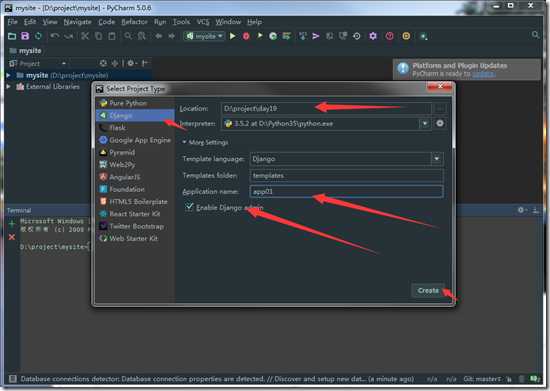Screen dimensions: 550x391
Task: Toggle Enable Django admin checkbox
Action: (x=189, y=207)
